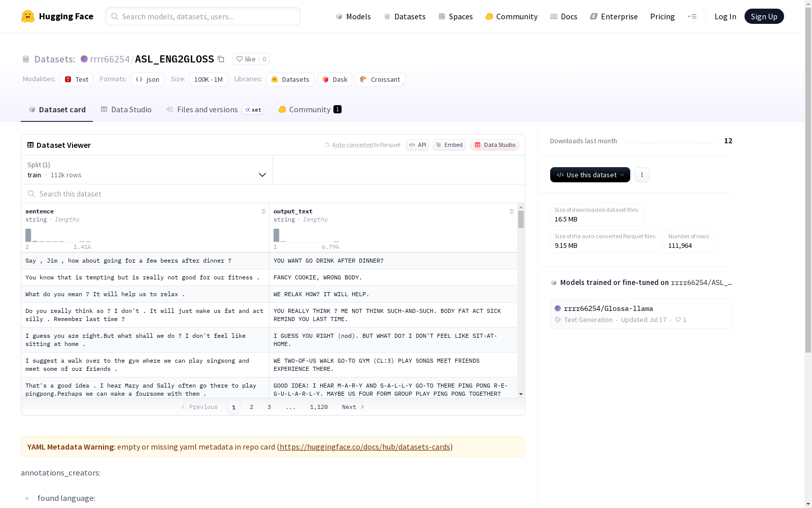Open the Datasets menu item

coord(404,16)
